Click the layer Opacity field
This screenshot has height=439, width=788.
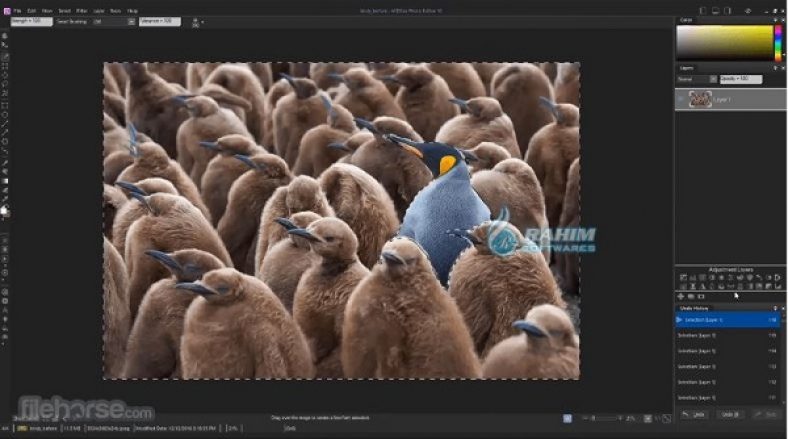pos(741,79)
